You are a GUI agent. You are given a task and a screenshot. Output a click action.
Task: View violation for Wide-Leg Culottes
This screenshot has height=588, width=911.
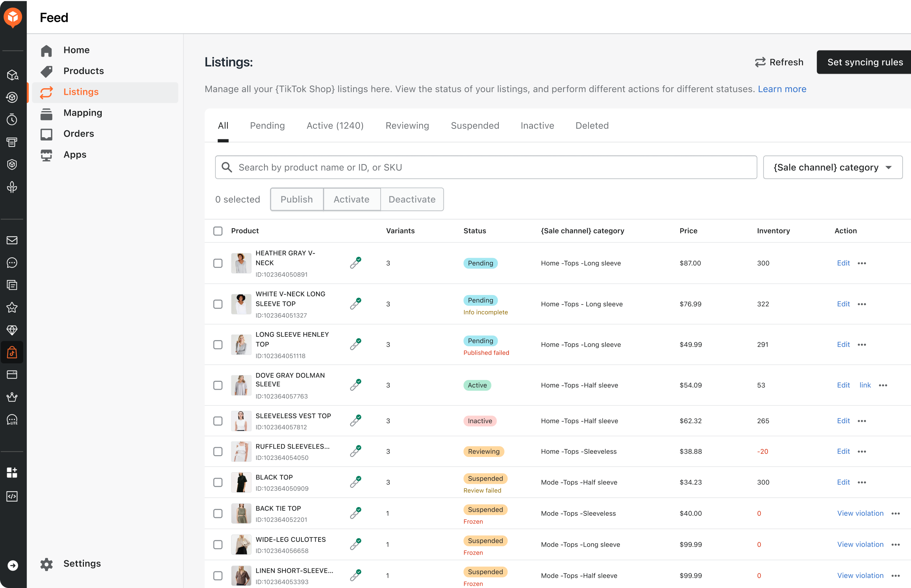(860, 544)
